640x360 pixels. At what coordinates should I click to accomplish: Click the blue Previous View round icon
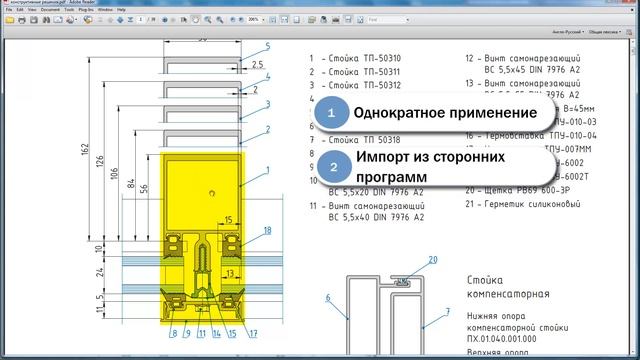(x=165, y=20)
